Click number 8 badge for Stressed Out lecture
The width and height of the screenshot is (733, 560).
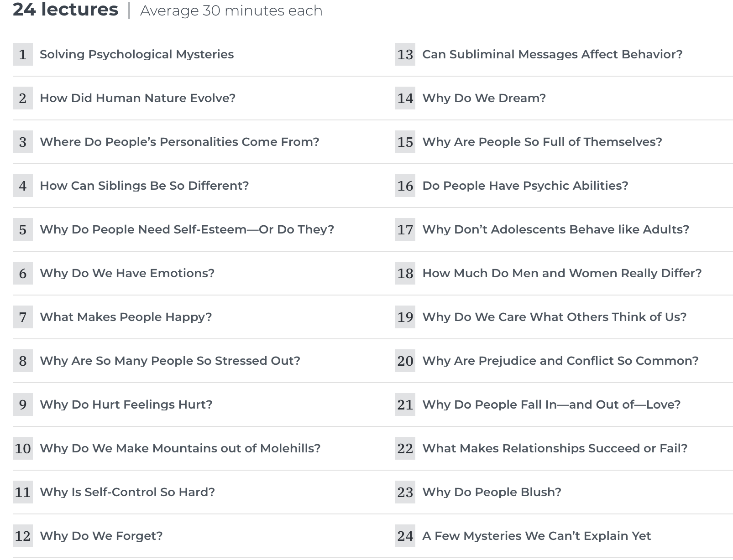click(23, 361)
